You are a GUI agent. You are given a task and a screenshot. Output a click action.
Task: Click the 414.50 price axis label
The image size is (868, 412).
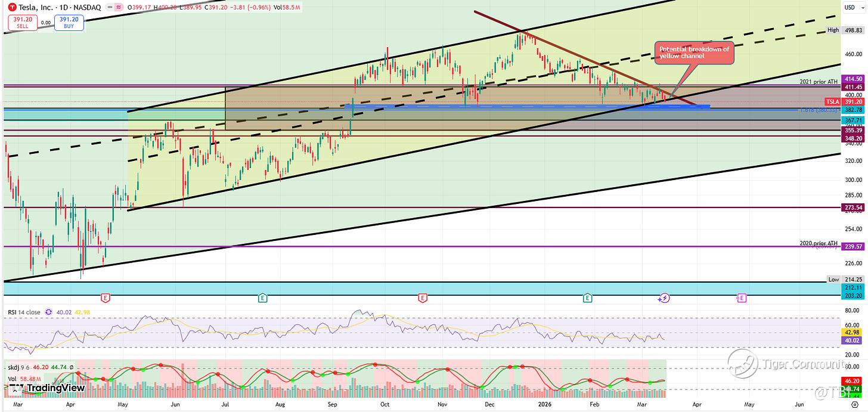[852, 79]
